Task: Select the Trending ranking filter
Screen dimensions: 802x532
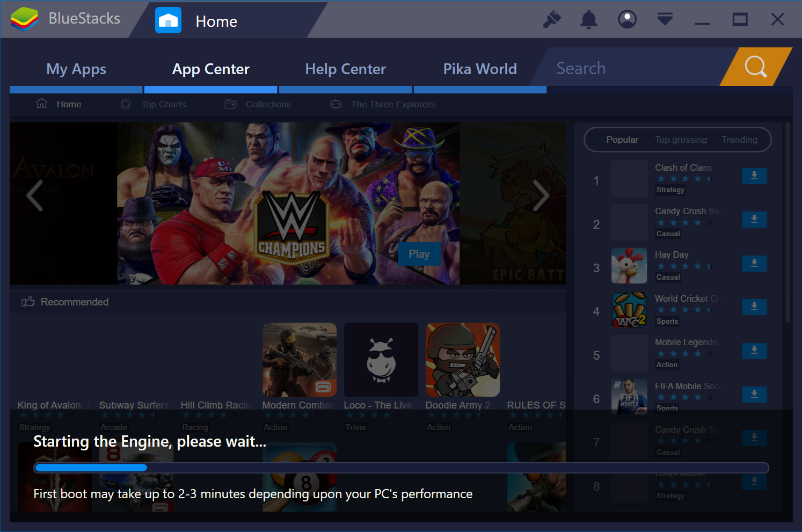Action: 739,140
